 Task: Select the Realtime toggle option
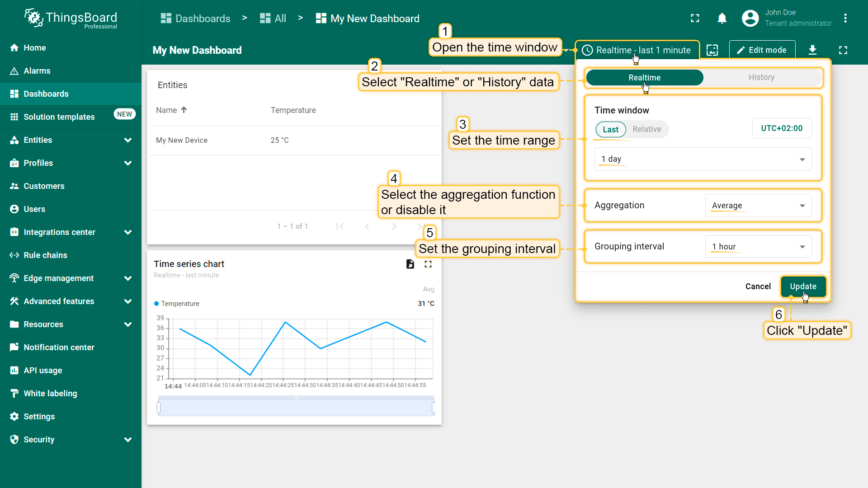644,78
